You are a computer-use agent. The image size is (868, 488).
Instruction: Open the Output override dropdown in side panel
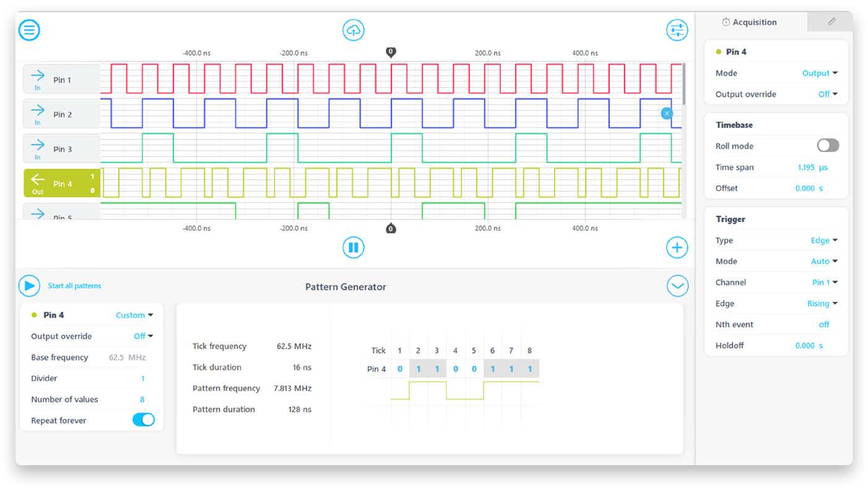[x=828, y=94]
